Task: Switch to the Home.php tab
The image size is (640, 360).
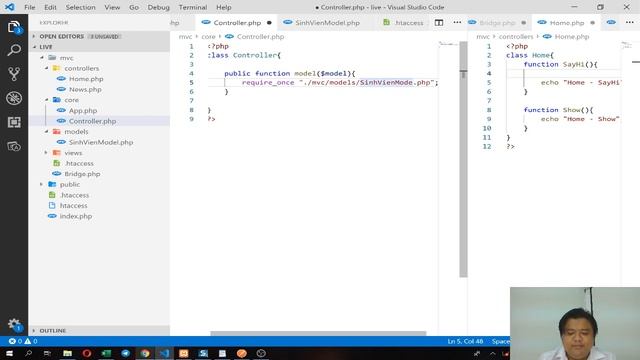Action: point(567,23)
